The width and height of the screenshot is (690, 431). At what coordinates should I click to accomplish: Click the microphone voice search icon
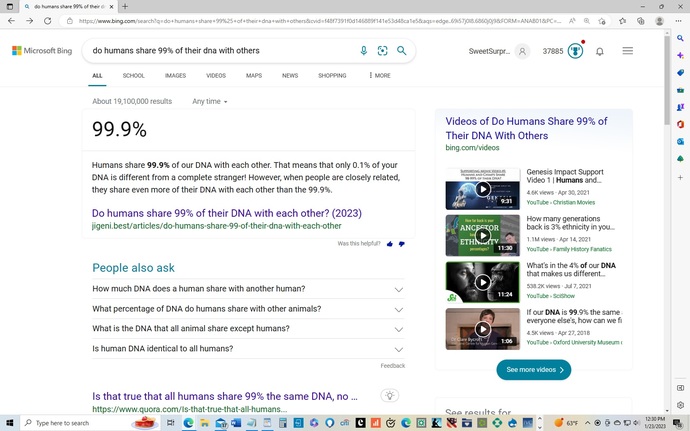pyautogui.click(x=363, y=51)
